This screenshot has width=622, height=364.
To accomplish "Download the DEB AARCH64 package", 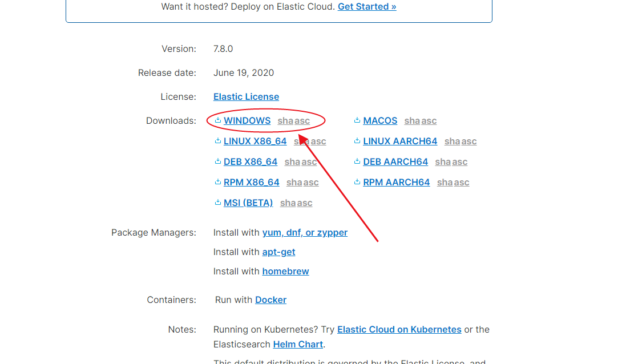I will [x=395, y=162].
